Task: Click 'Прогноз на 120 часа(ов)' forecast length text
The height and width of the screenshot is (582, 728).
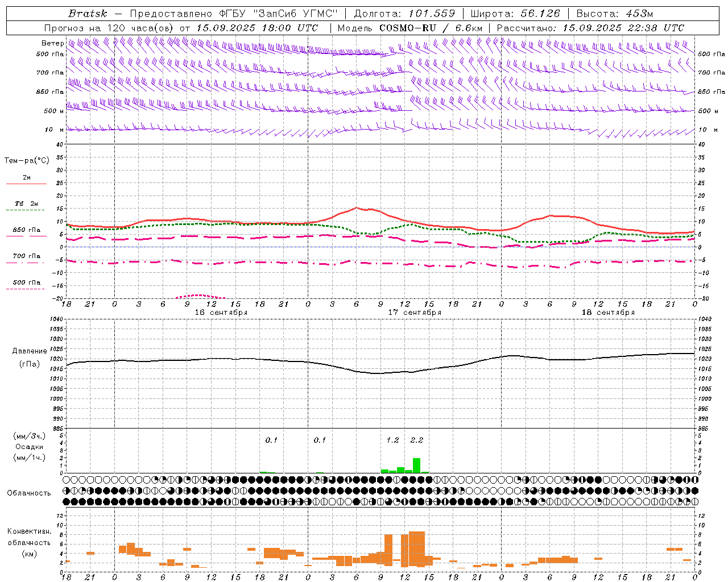Action: 109,28
